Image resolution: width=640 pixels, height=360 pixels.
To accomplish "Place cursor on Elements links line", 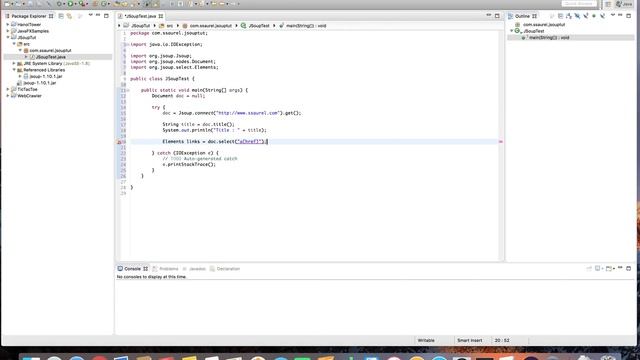I will (x=314, y=142).
